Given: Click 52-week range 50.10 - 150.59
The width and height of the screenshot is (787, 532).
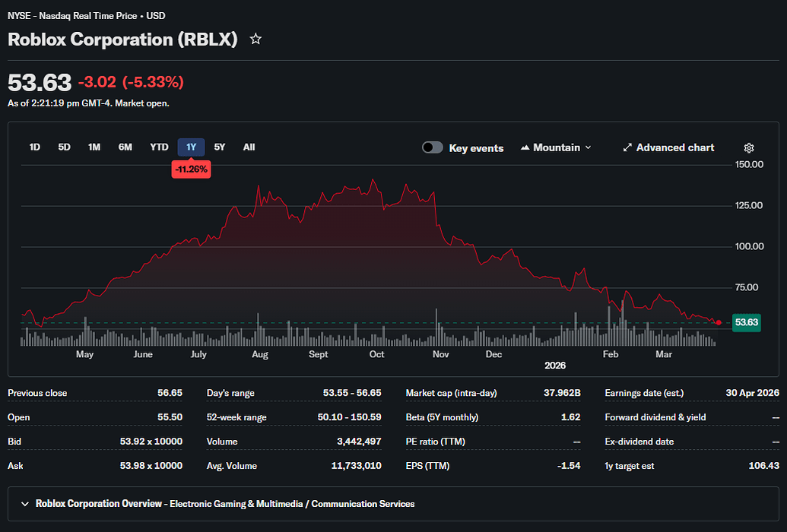Looking at the screenshot, I should [x=349, y=417].
